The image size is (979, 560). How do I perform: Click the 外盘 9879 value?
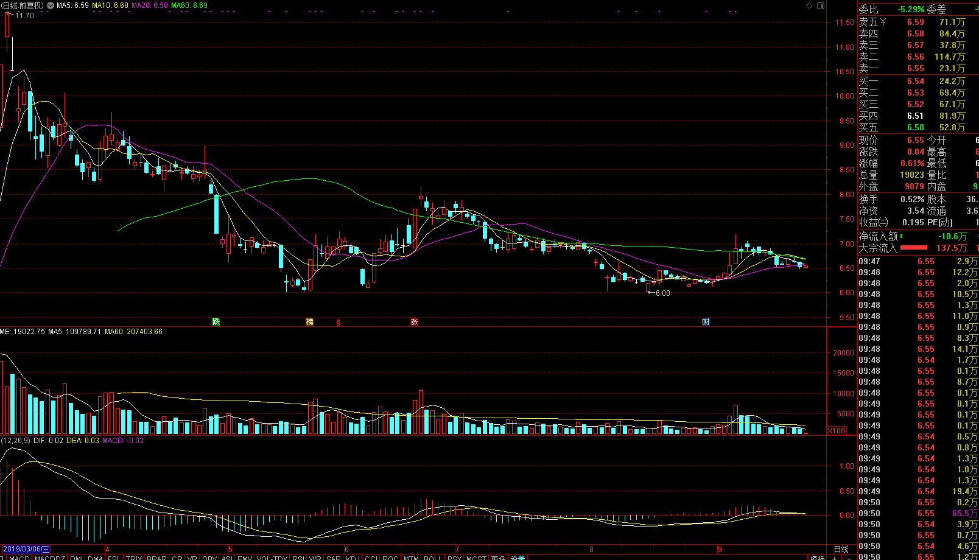pyautogui.click(x=914, y=186)
